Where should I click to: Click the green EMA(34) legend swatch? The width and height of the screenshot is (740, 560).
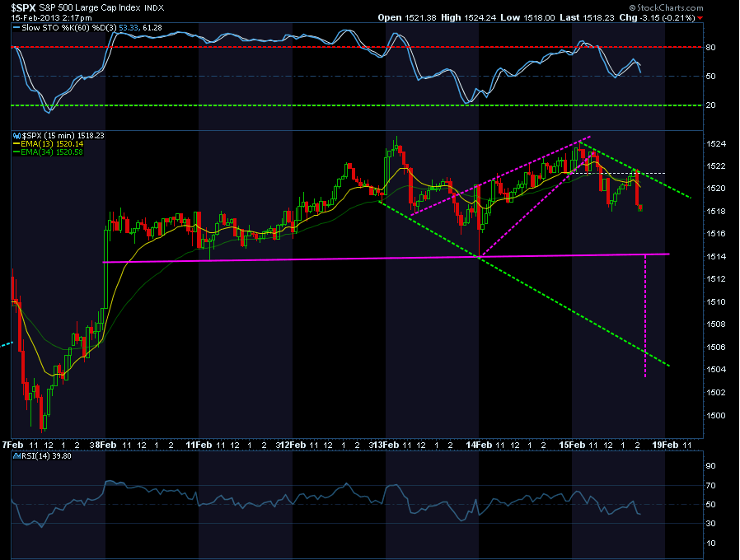pyautogui.click(x=16, y=152)
